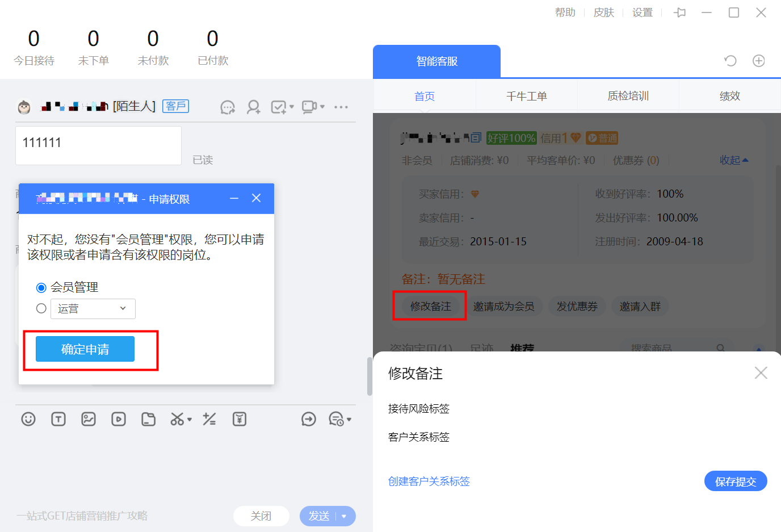Image resolution: width=781 pixels, height=532 pixels.
Task: Pin the window with pin icon
Action: point(679,12)
